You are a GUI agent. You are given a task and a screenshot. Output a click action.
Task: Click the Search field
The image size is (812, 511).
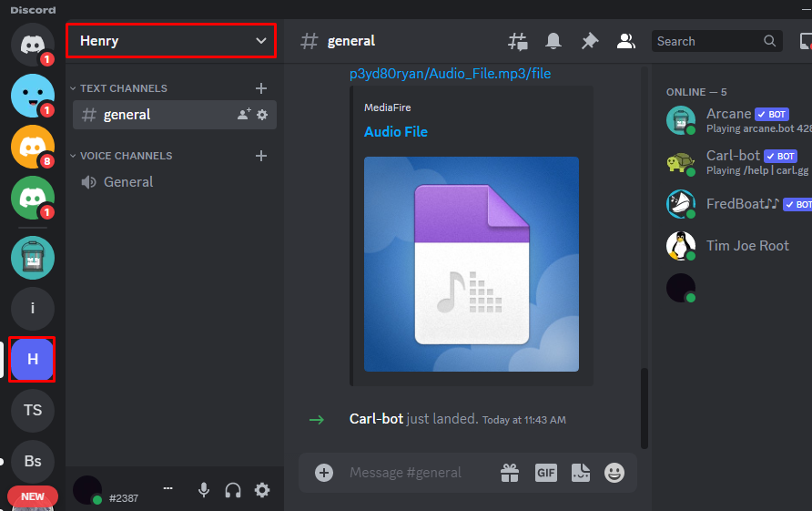(716, 41)
